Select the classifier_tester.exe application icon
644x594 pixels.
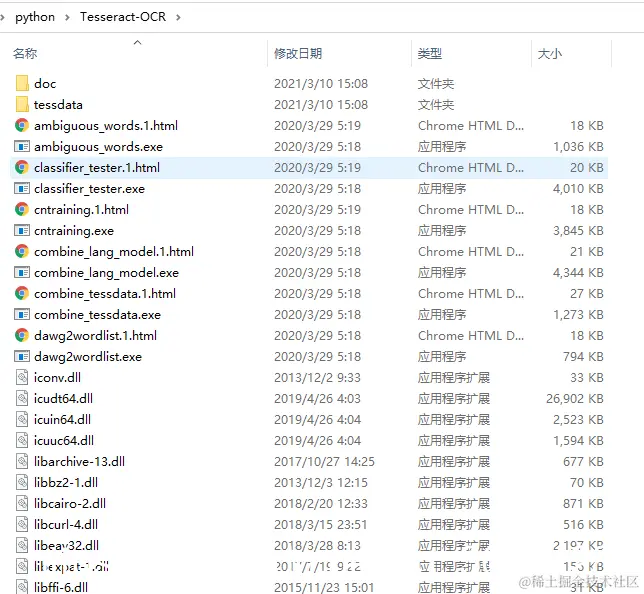point(22,188)
